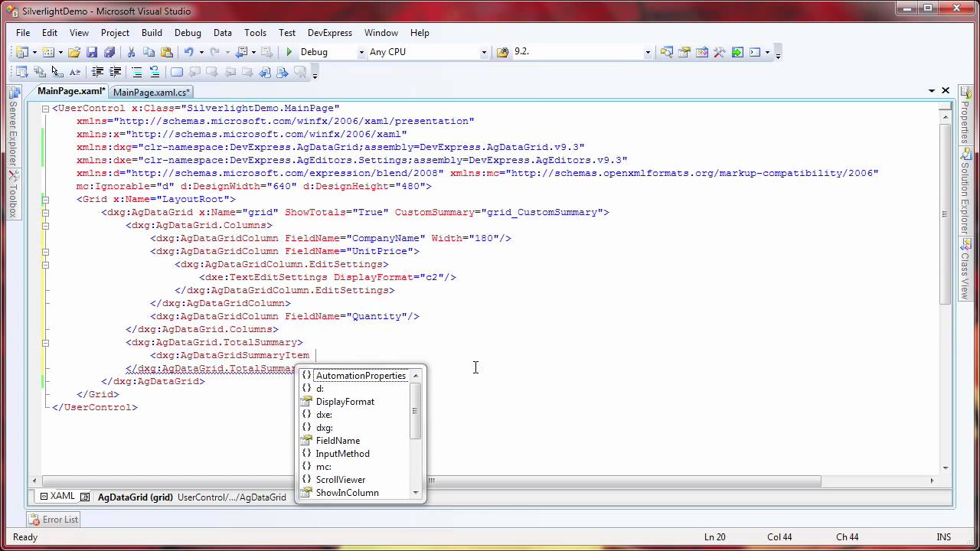Close the MainPage.xaml document with X

tap(946, 90)
